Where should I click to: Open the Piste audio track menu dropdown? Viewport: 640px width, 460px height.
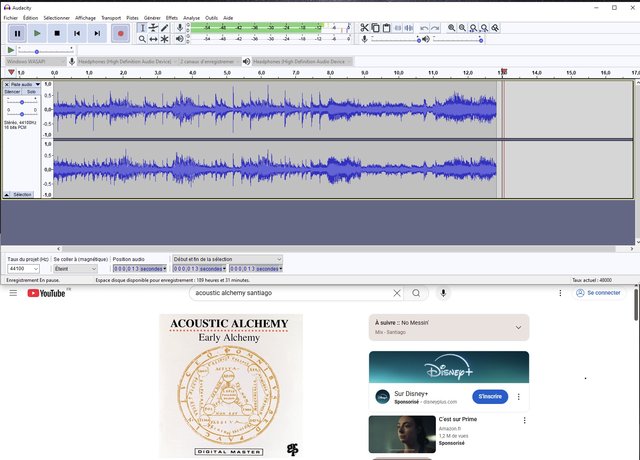click(26, 84)
